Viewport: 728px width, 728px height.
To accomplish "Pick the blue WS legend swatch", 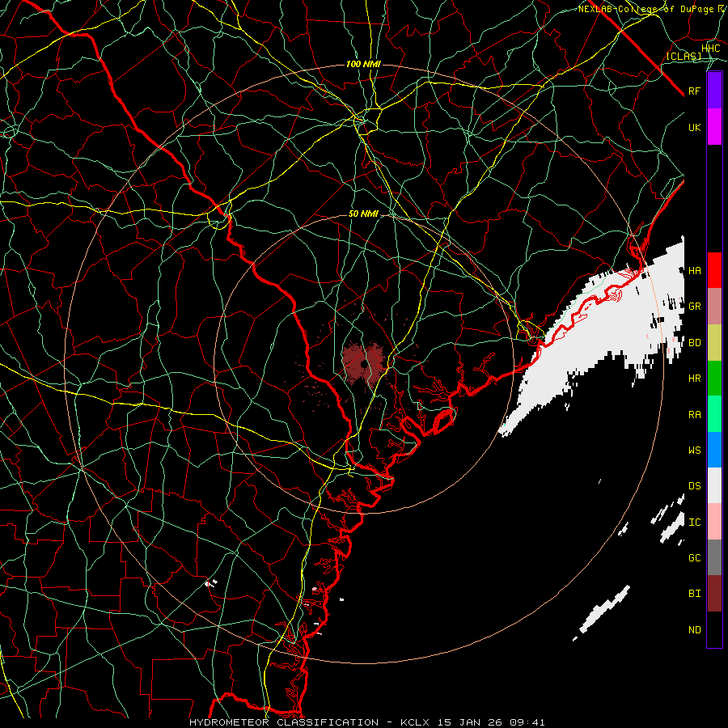I will 714,450.
